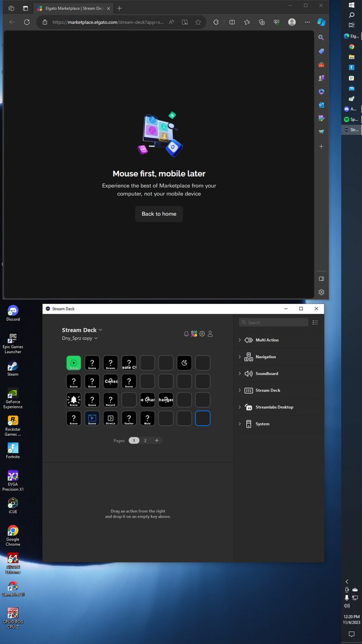
Task: Open the user account icon in Stream Deck
Action: (210, 334)
